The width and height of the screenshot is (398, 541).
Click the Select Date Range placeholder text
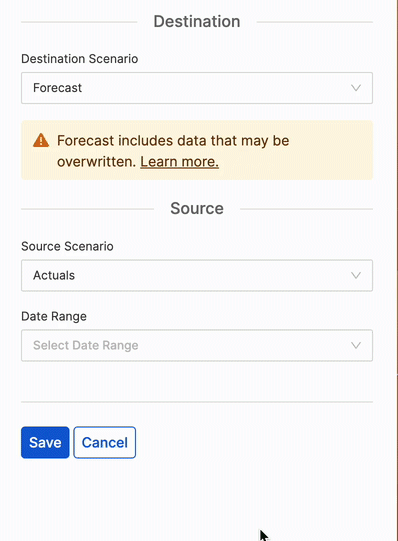(x=86, y=345)
